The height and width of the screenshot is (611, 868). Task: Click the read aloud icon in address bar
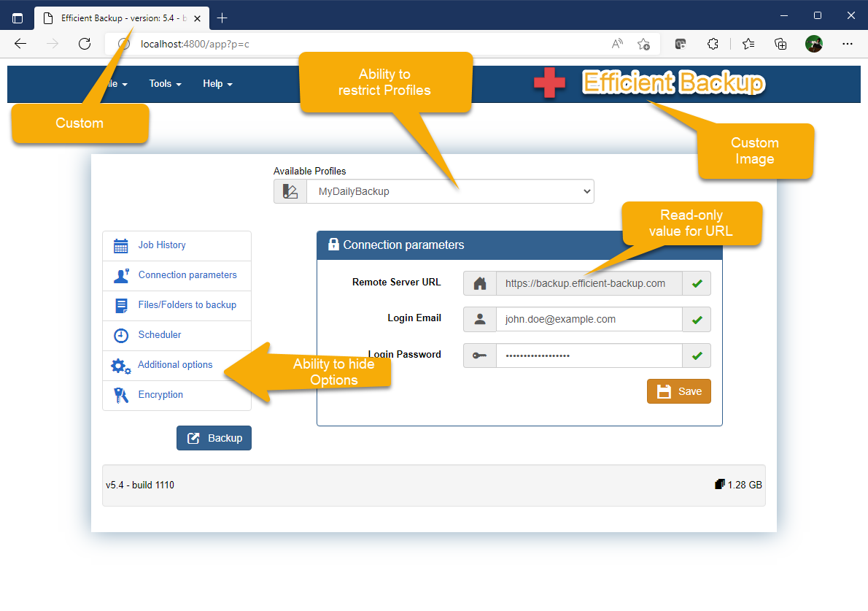coord(617,44)
